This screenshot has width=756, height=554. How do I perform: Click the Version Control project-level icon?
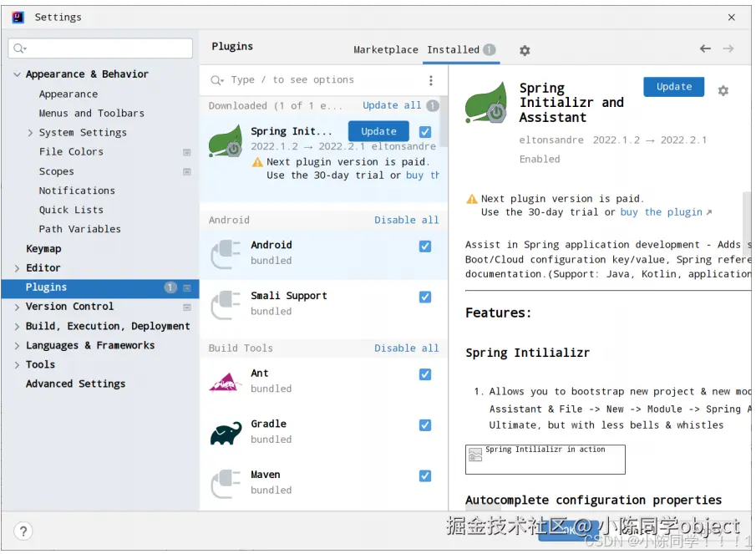(x=186, y=307)
